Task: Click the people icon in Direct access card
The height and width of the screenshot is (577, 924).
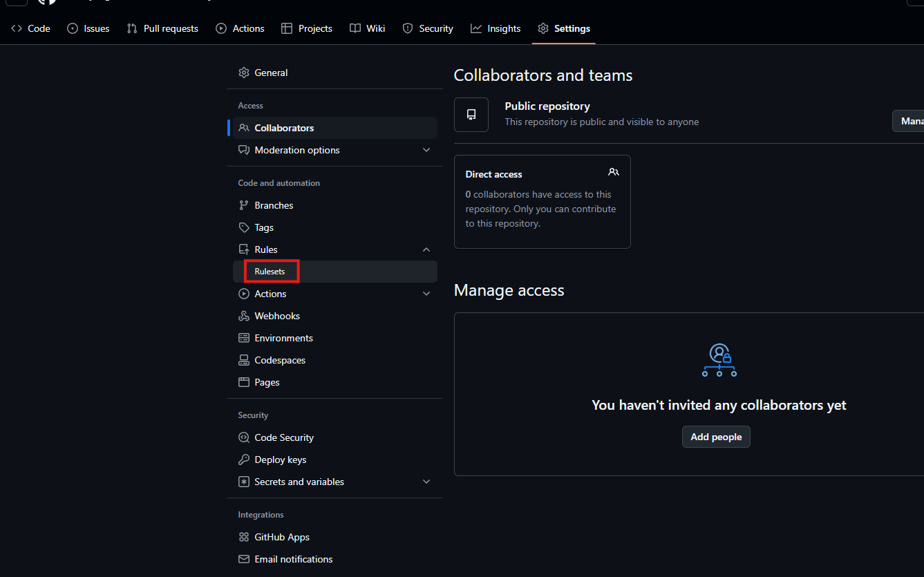Action: click(x=614, y=172)
